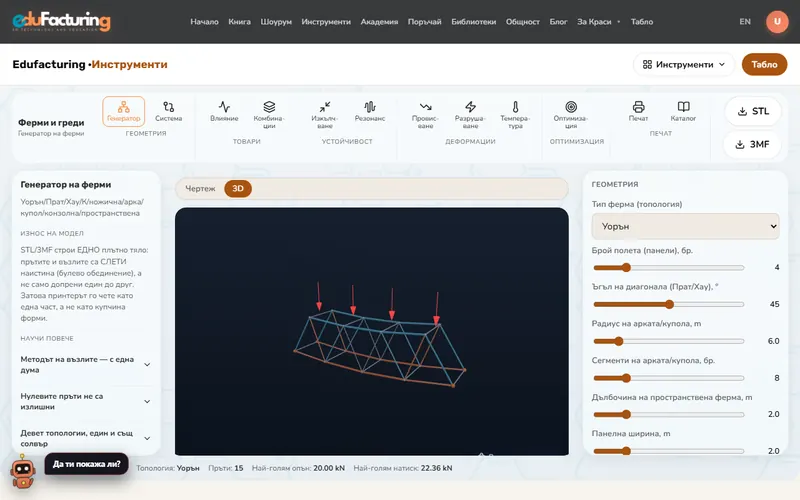Open the Каталог book tool

(x=683, y=111)
